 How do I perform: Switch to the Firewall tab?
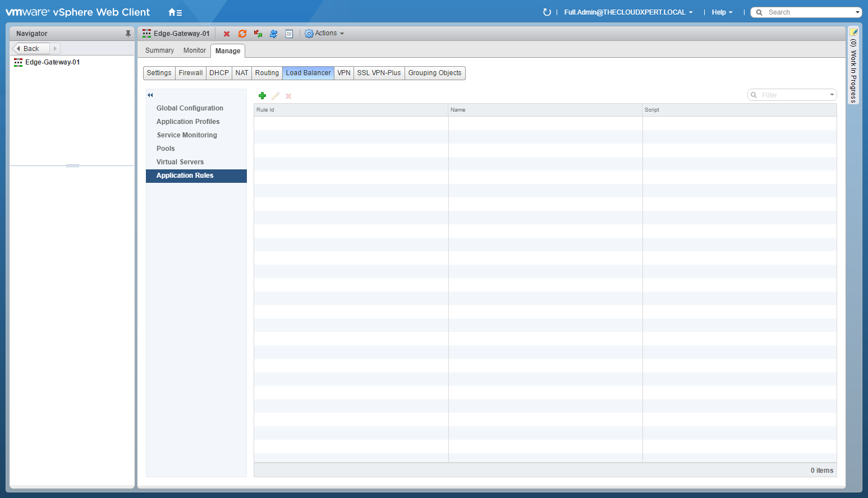[x=191, y=73]
